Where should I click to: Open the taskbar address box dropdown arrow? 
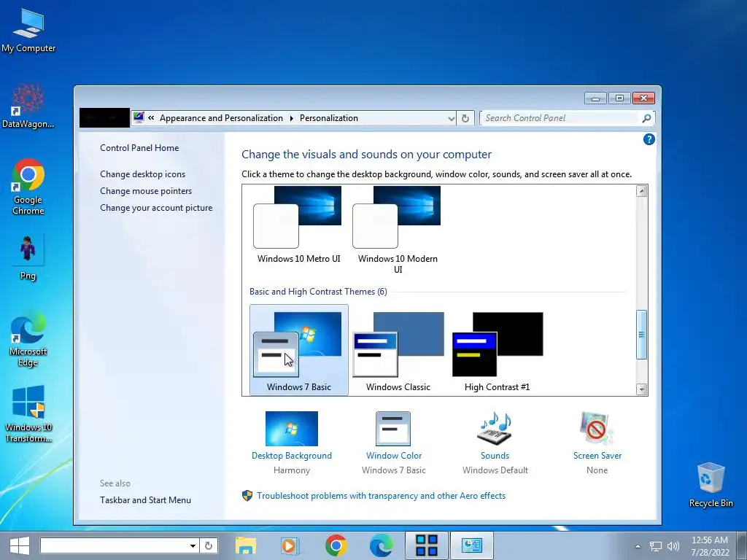[x=193, y=545]
